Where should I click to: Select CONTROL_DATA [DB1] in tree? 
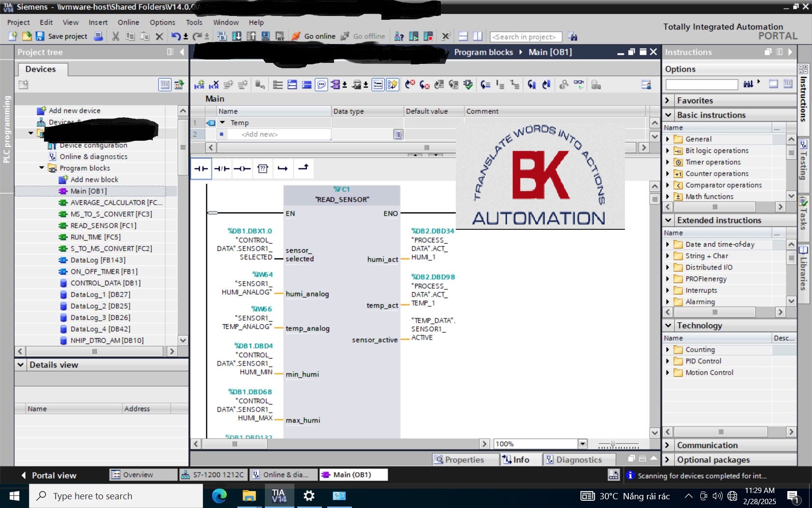[x=105, y=283]
